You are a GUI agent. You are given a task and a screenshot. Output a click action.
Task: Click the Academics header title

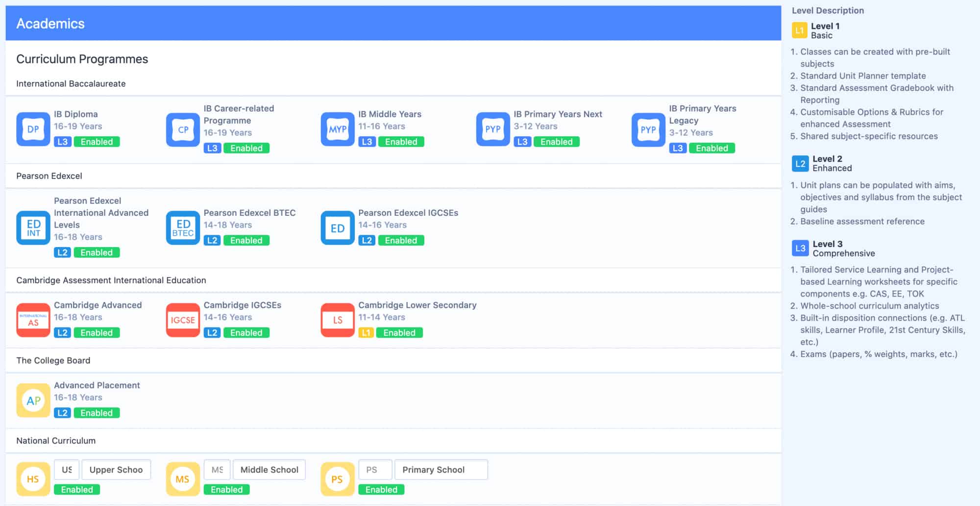(x=50, y=24)
